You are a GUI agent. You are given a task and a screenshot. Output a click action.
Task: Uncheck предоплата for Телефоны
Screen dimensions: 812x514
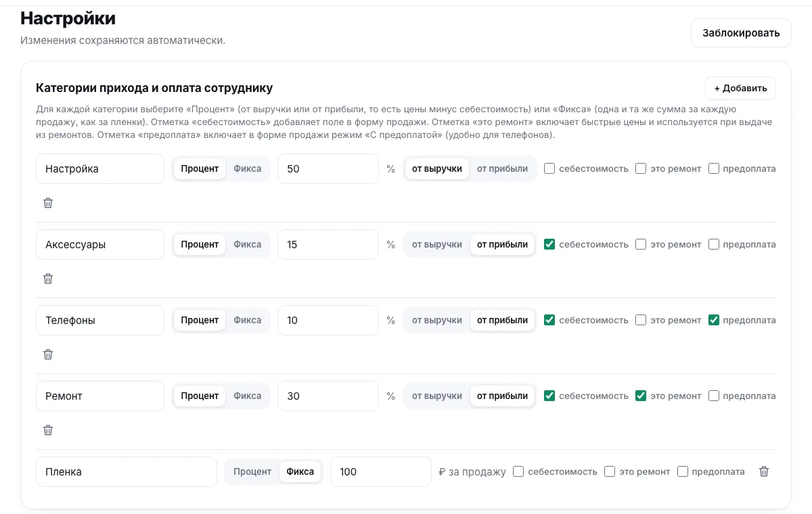coord(714,321)
